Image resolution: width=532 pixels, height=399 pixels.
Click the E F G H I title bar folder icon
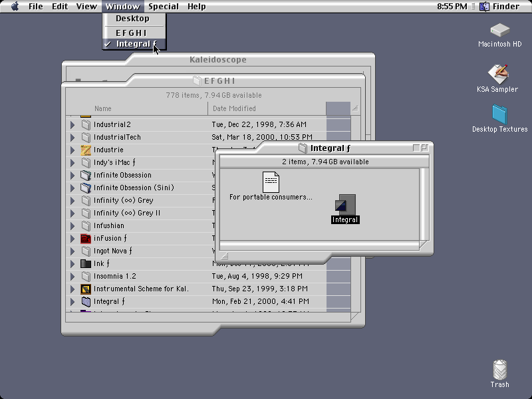click(197, 80)
